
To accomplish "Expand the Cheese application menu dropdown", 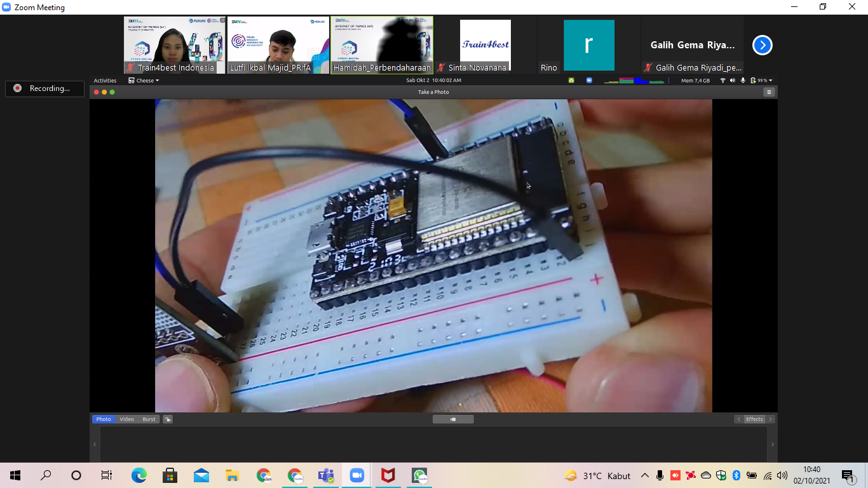I will [x=144, y=81].
